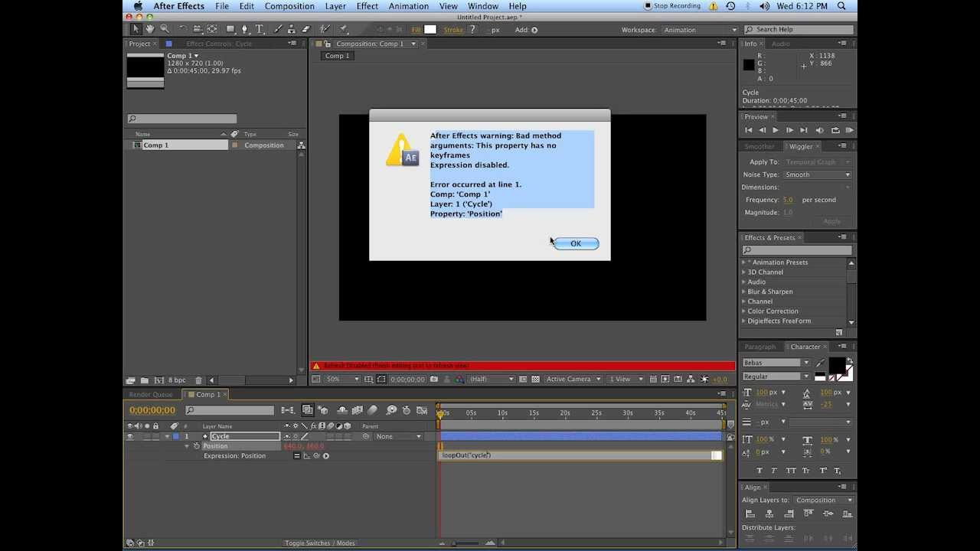
Task: Click the 8 bpc color depth button
Action: pos(177,380)
